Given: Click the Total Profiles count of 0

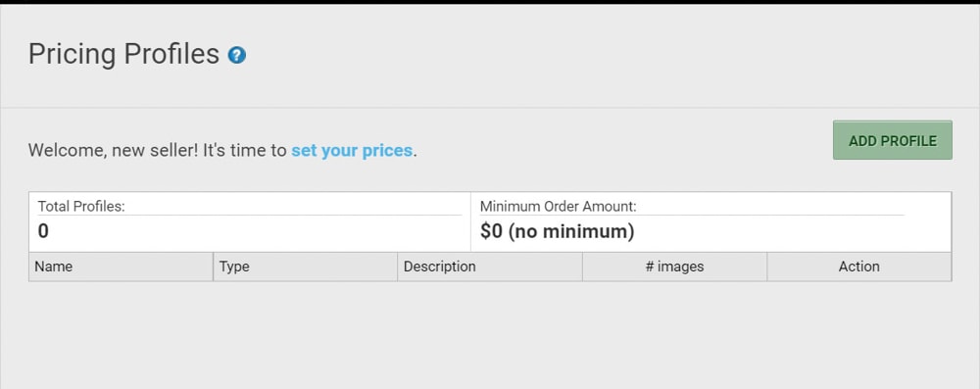Looking at the screenshot, I should click(43, 232).
